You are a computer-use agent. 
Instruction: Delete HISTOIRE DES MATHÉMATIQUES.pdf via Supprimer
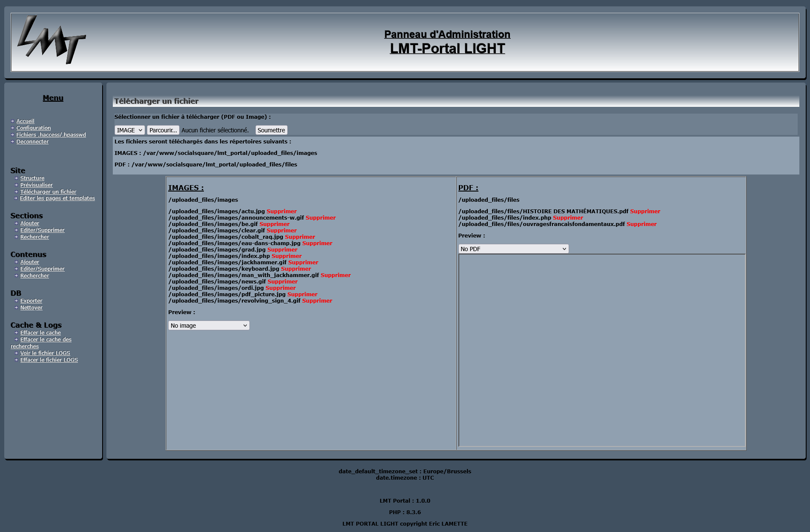(x=645, y=212)
